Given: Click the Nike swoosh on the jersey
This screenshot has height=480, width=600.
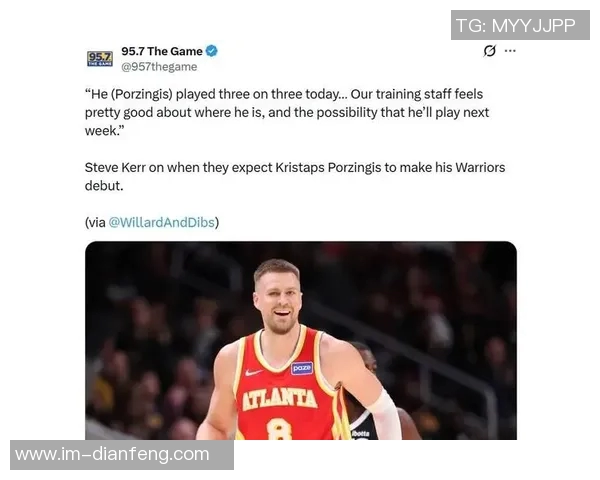Looking at the screenshot, I should (x=254, y=372).
